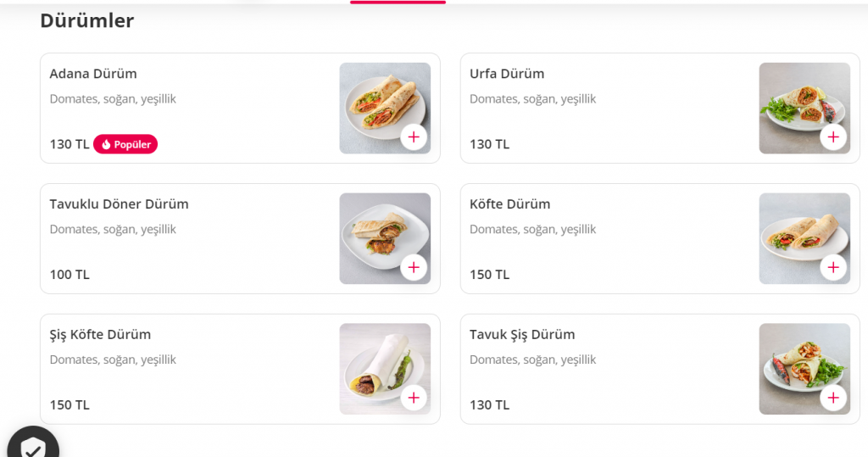Add Şiş Köfte Dürüm with plus icon
868x457 pixels.
tap(414, 398)
